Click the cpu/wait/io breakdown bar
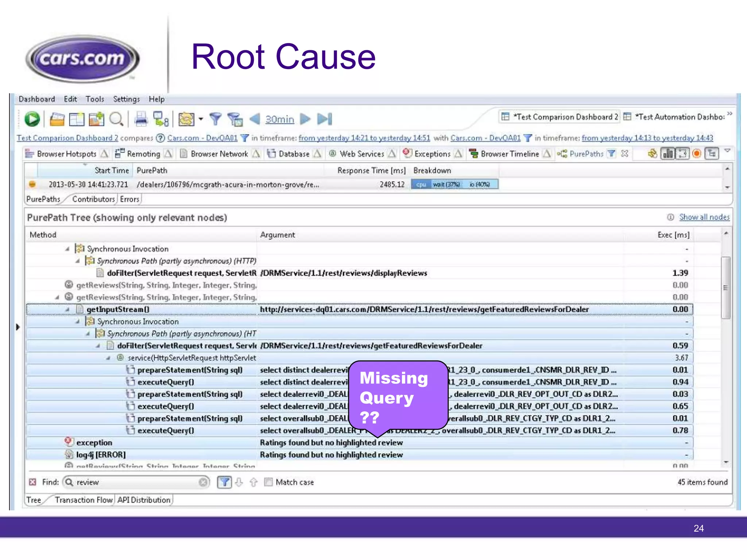The height and width of the screenshot is (560, 747). coord(454,184)
